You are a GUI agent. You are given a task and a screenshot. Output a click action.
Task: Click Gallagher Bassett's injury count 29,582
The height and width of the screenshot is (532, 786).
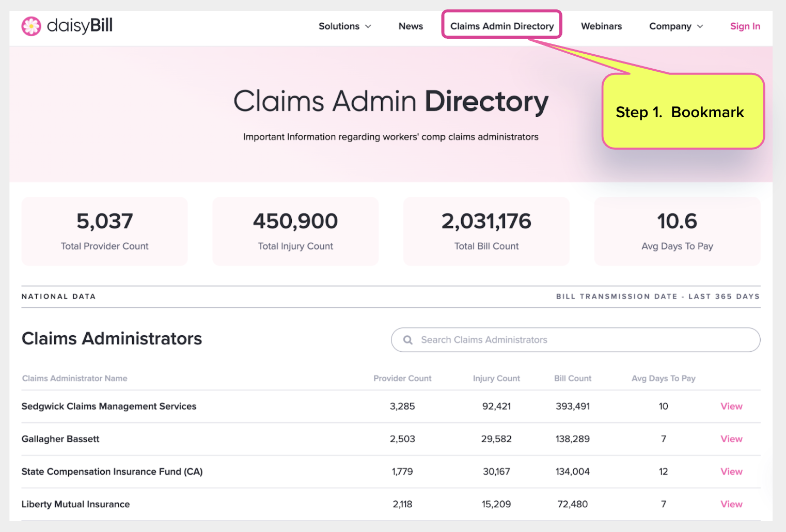(x=496, y=439)
